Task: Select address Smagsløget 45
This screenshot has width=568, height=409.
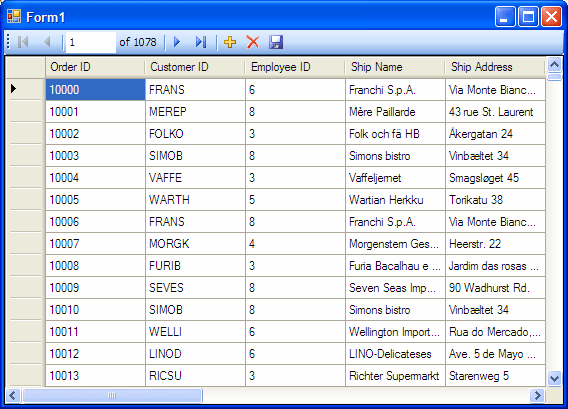Action: (495, 178)
